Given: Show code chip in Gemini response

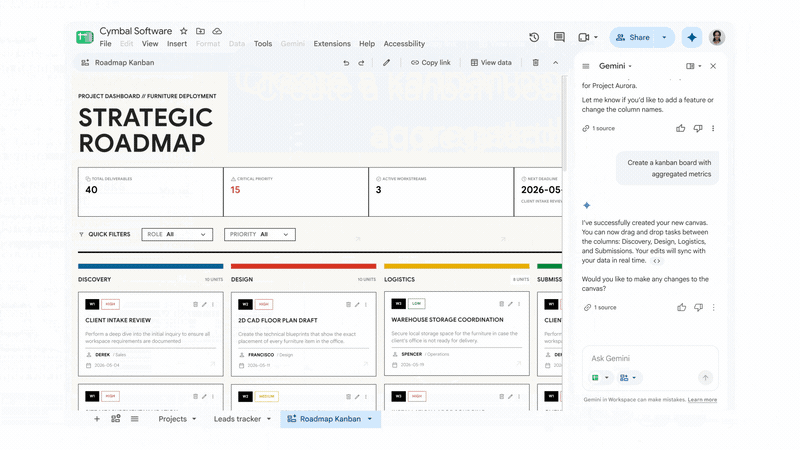Looking at the screenshot, I should (657, 261).
